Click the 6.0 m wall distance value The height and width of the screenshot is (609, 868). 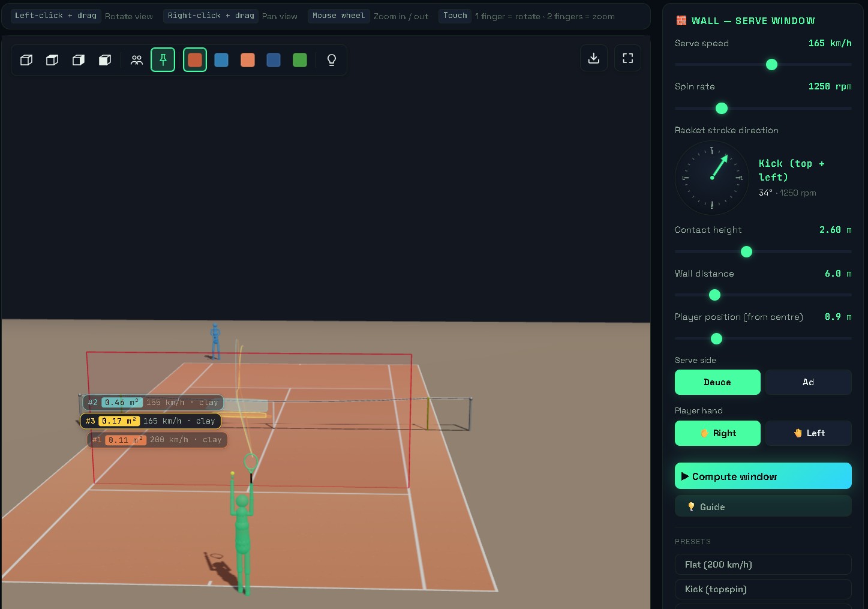(838, 274)
